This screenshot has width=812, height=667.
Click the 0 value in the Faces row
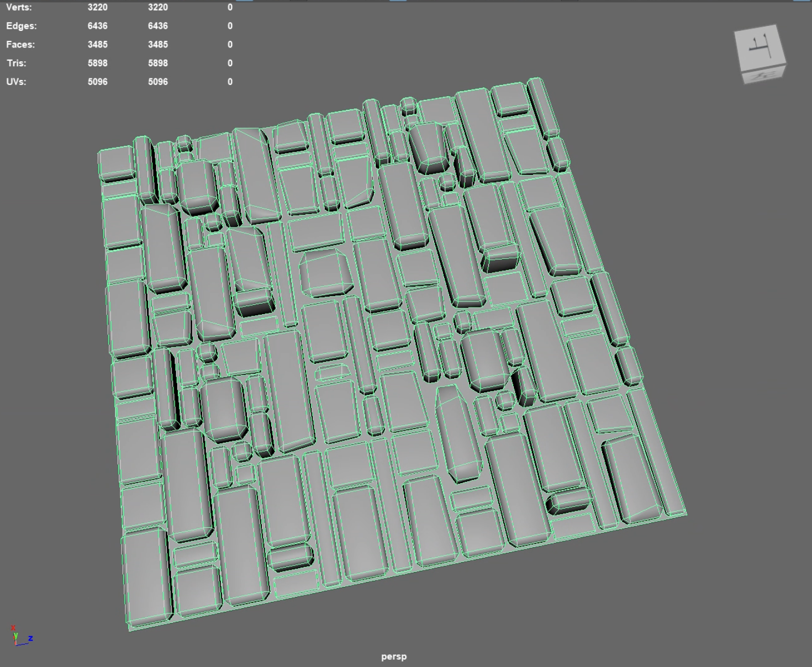(230, 45)
